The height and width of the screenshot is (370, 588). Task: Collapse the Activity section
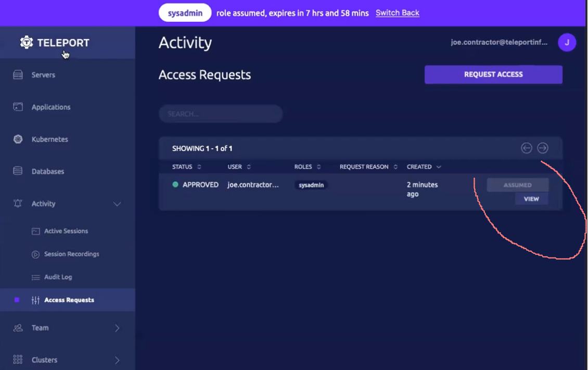click(x=117, y=203)
